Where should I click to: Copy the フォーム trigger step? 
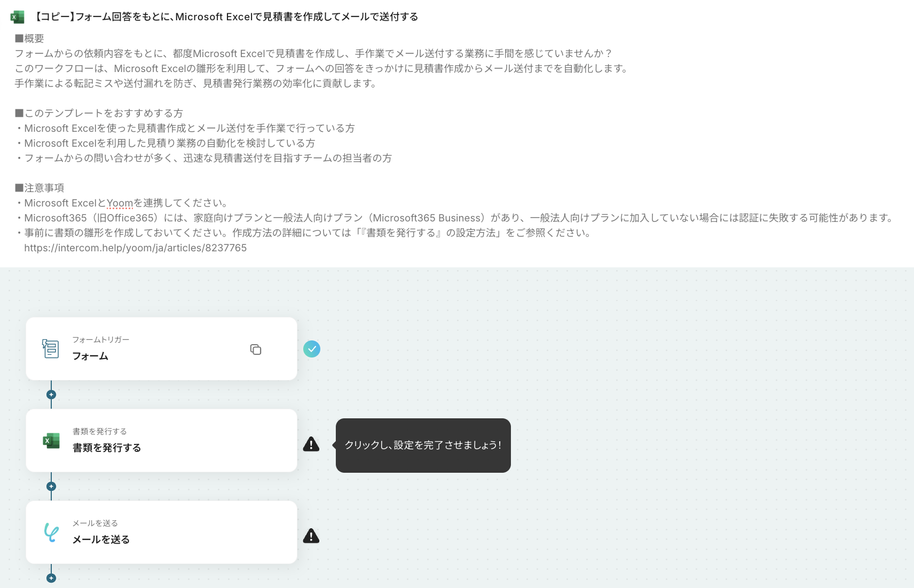(256, 349)
